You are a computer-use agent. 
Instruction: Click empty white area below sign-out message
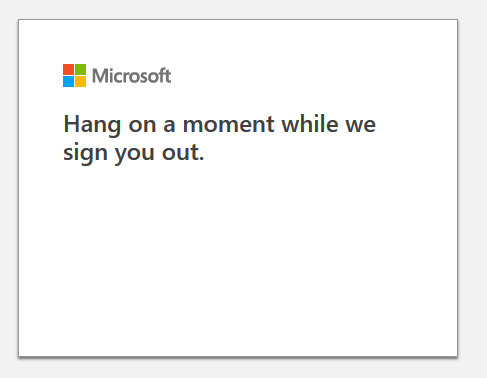(x=238, y=260)
